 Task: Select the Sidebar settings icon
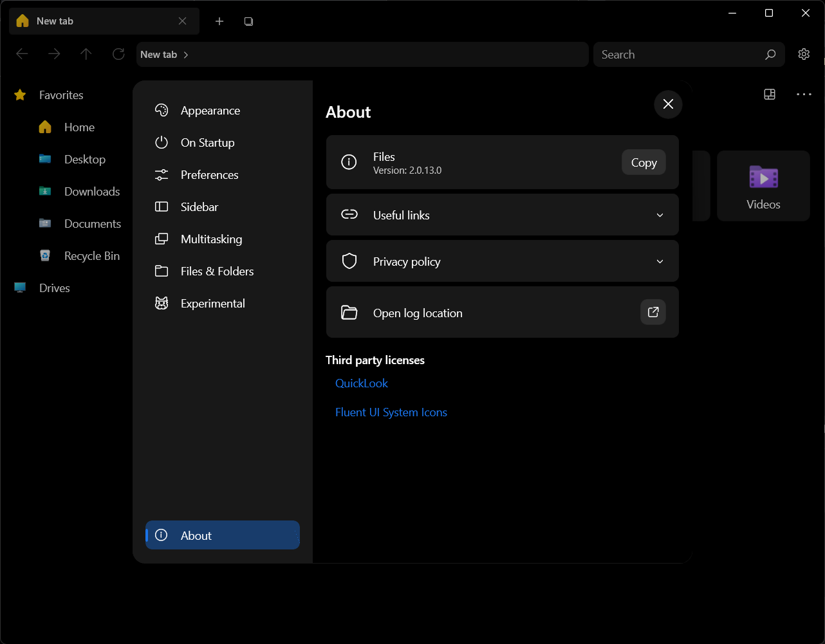coord(161,207)
